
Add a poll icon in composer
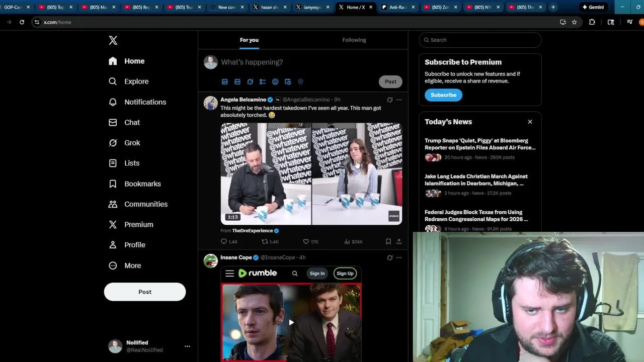click(x=263, y=81)
